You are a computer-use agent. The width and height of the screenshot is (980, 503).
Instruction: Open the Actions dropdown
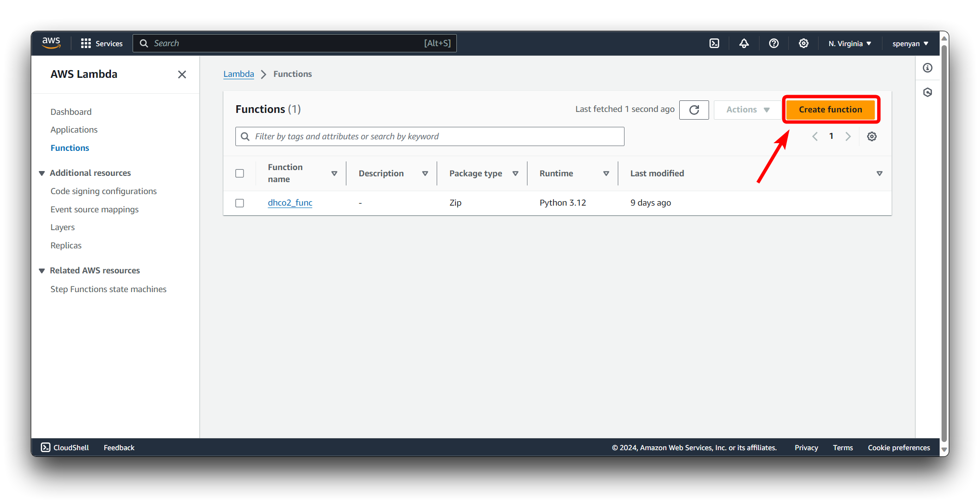pyautogui.click(x=747, y=110)
